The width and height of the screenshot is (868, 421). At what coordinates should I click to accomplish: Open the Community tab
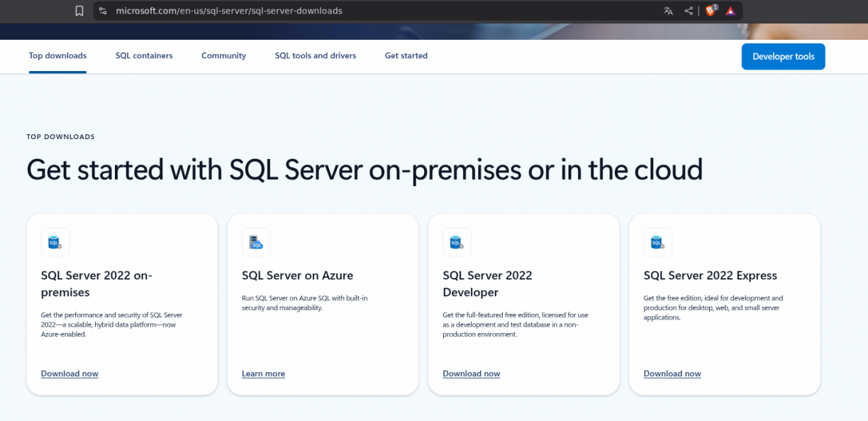[223, 55]
